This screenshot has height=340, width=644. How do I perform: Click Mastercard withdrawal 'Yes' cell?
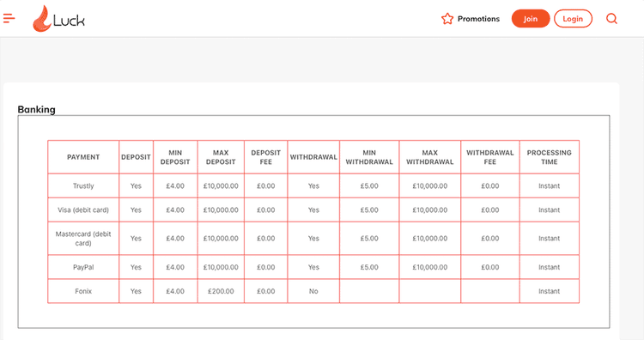point(313,238)
